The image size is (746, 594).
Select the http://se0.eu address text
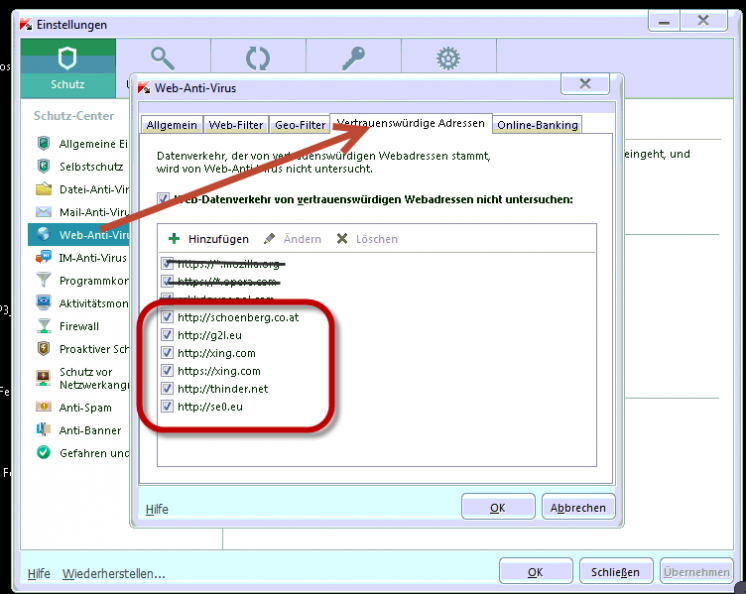pyautogui.click(x=210, y=407)
